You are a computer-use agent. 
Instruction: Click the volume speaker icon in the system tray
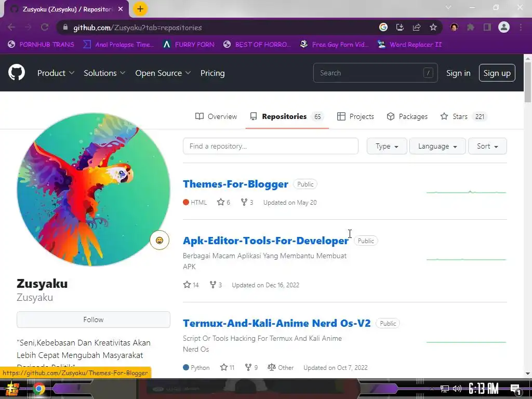(457, 389)
